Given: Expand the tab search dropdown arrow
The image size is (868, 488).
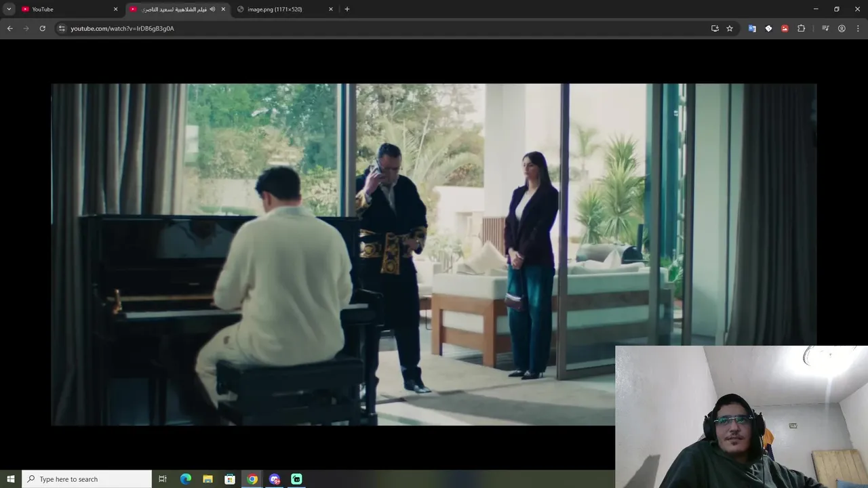Looking at the screenshot, I should [x=9, y=9].
